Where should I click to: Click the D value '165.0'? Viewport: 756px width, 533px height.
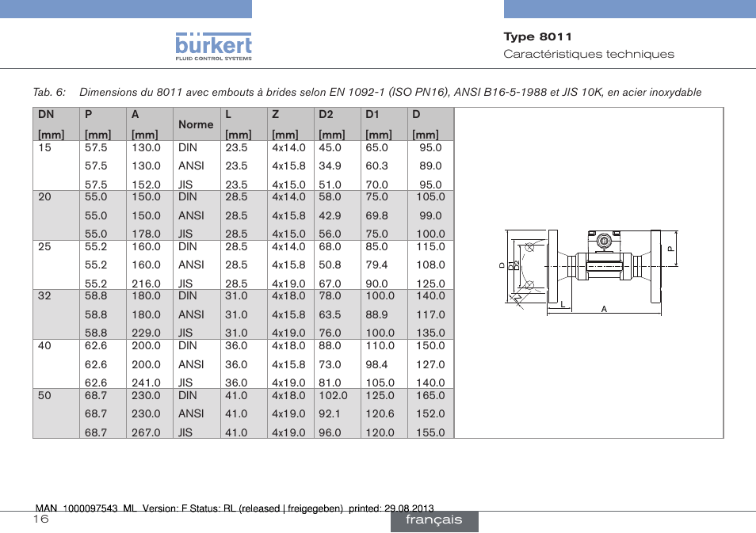(430, 395)
